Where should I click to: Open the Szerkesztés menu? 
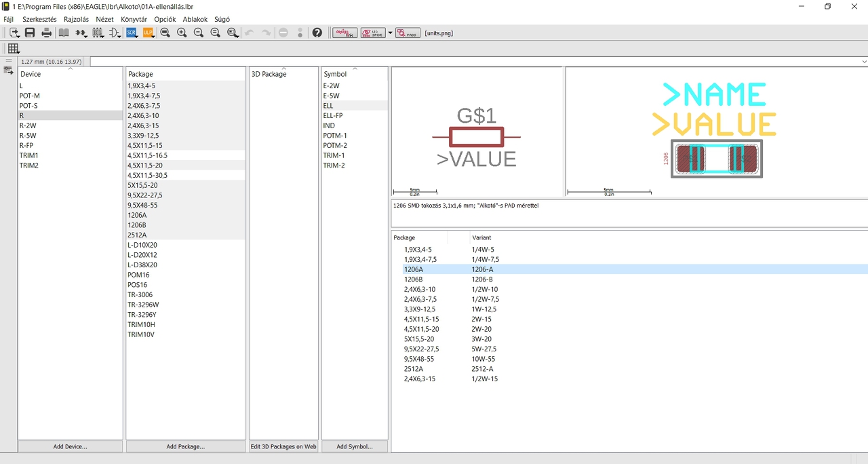pos(39,19)
